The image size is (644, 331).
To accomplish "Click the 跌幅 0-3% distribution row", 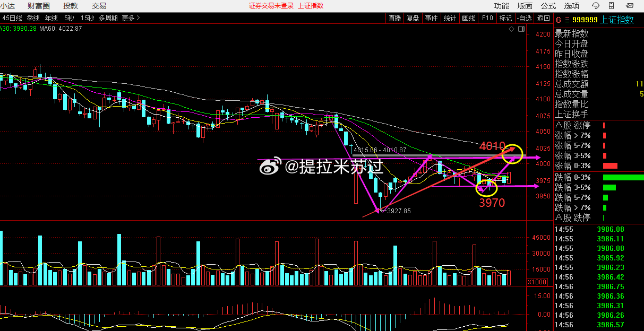I will (x=598, y=177).
